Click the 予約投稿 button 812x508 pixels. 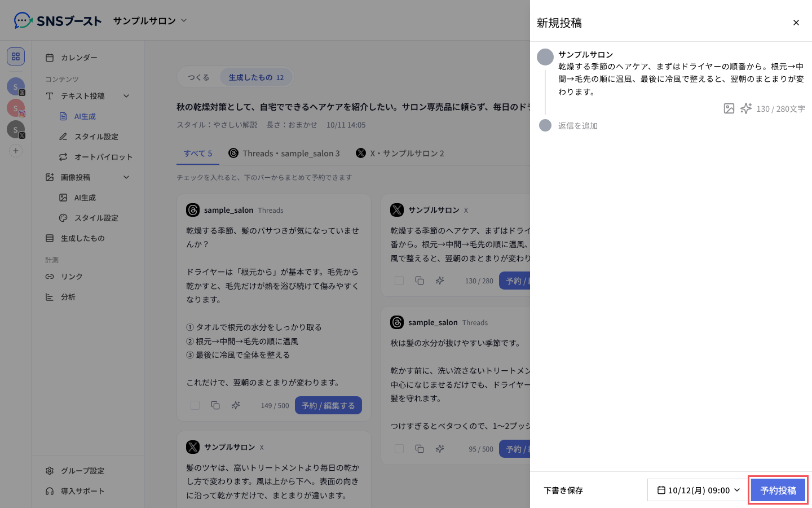click(778, 490)
